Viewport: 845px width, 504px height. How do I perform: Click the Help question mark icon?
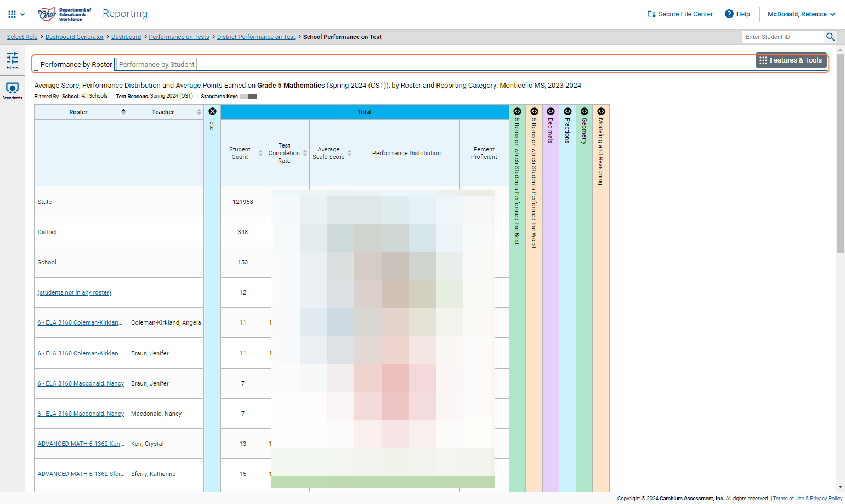[729, 14]
